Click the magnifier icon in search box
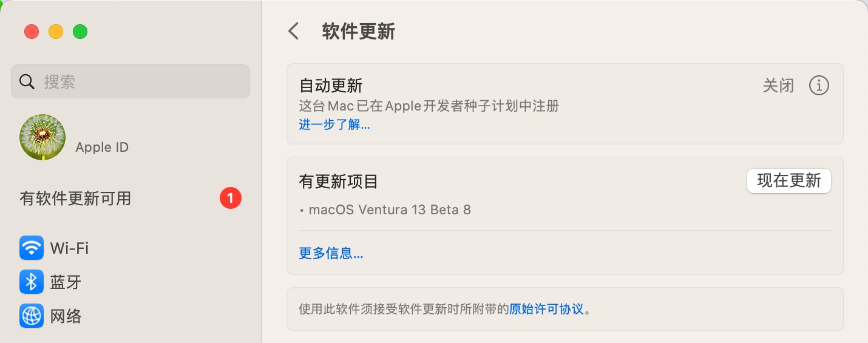This screenshot has height=343, width=868. pos(27,82)
